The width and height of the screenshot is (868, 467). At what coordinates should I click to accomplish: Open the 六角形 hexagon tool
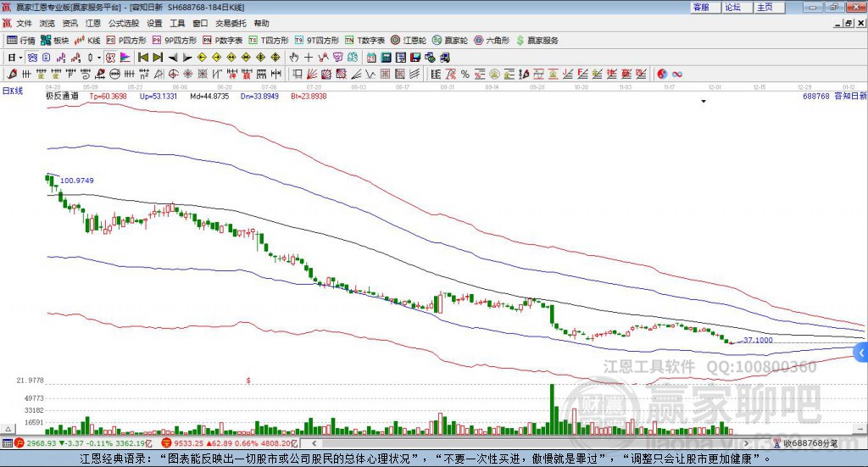(492, 41)
